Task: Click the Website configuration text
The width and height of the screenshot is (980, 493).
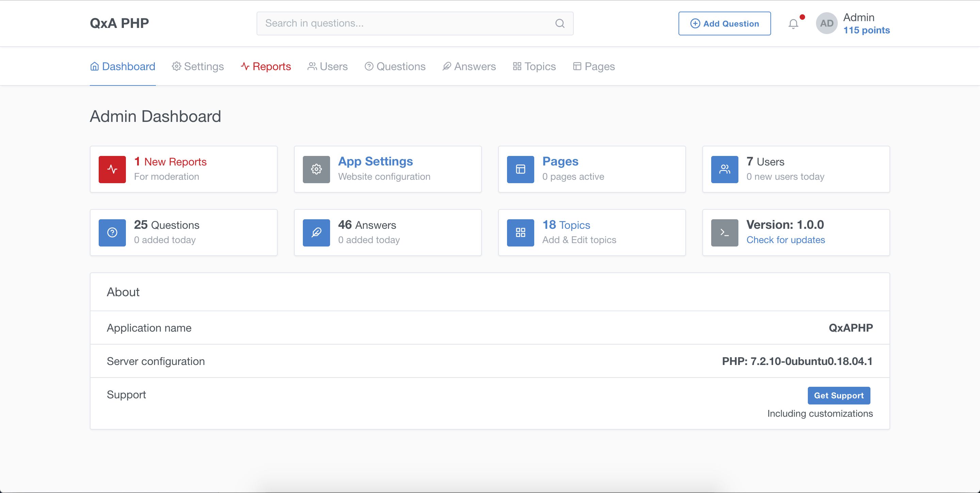Action: [384, 177]
